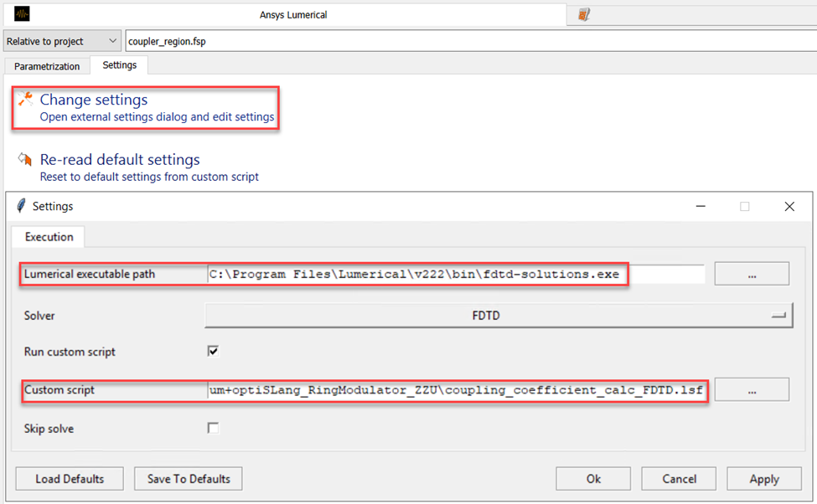Click the Skip solve label

(x=49, y=429)
